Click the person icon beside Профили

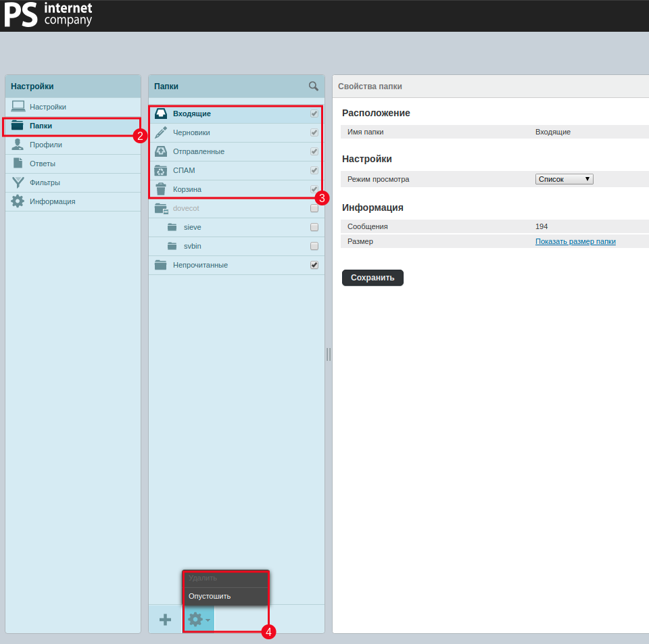(x=18, y=145)
